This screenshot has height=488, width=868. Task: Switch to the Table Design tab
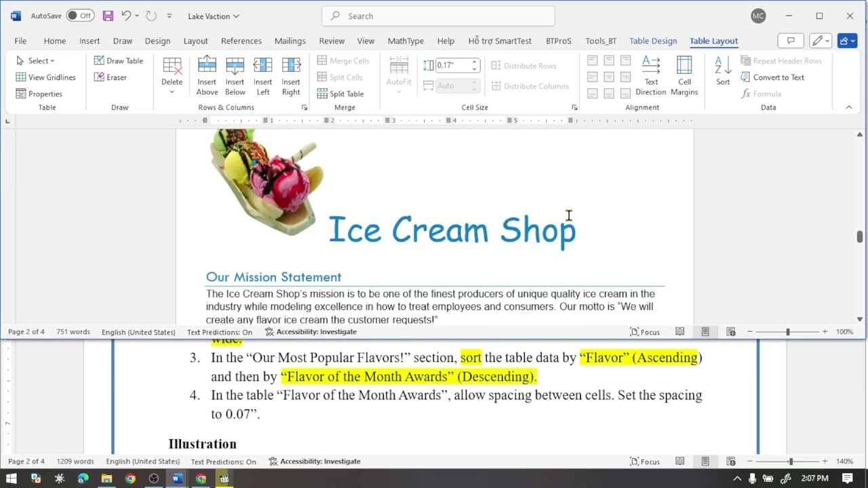[653, 41]
